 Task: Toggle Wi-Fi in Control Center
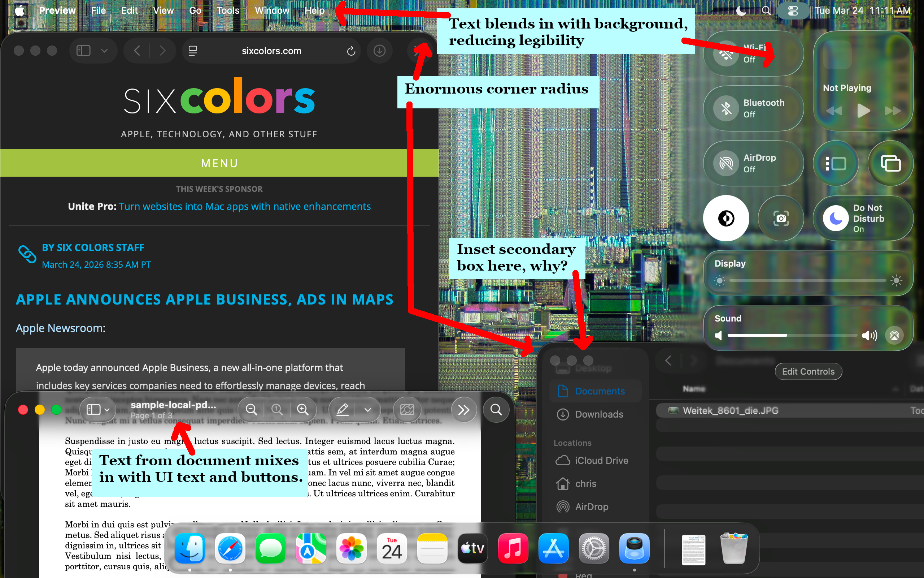726,53
